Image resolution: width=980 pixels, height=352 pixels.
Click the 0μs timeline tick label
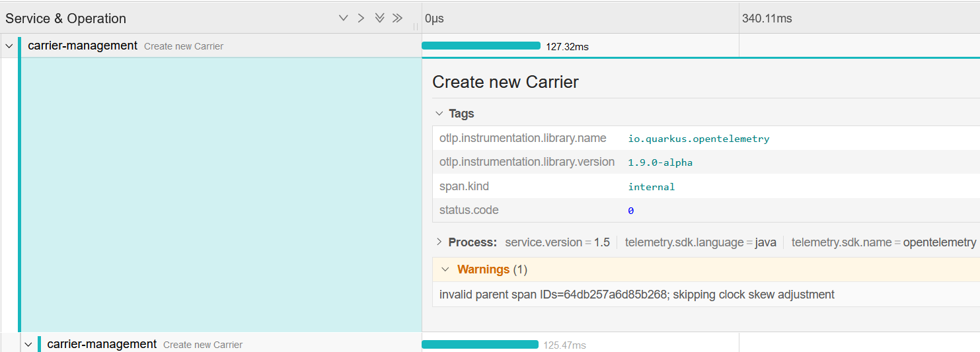(x=434, y=18)
